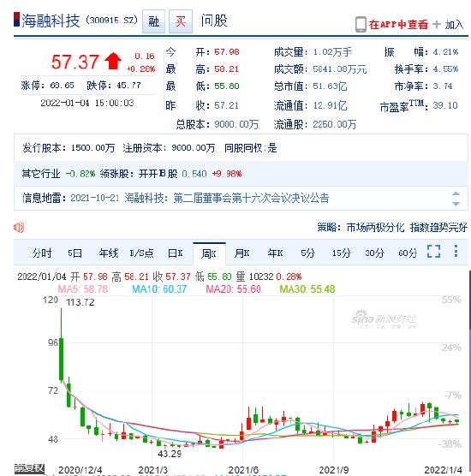Click the MA20: 55.60 indicator label
The height and width of the screenshot is (476, 471).
pos(233,289)
